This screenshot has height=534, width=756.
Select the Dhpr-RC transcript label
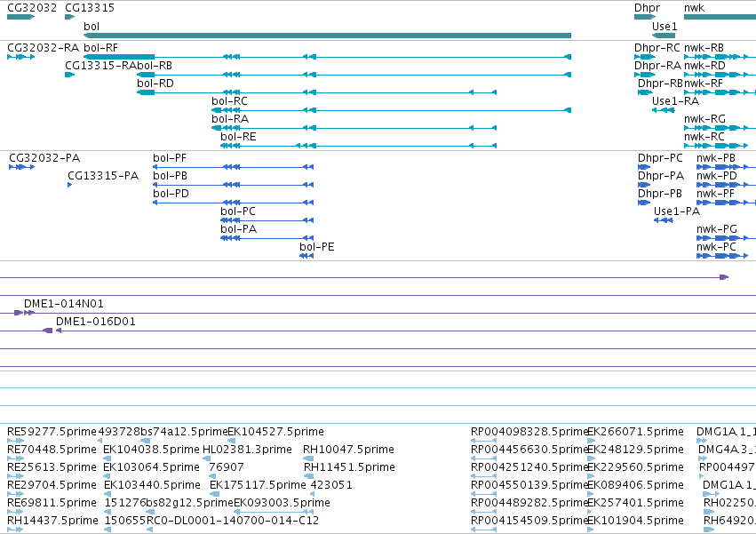[657, 47]
